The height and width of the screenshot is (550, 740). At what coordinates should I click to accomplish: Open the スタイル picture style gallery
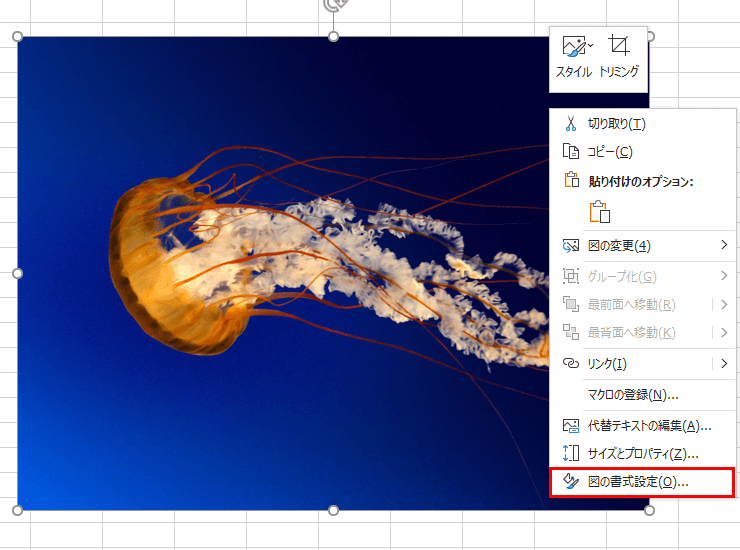(x=574, y=58)
